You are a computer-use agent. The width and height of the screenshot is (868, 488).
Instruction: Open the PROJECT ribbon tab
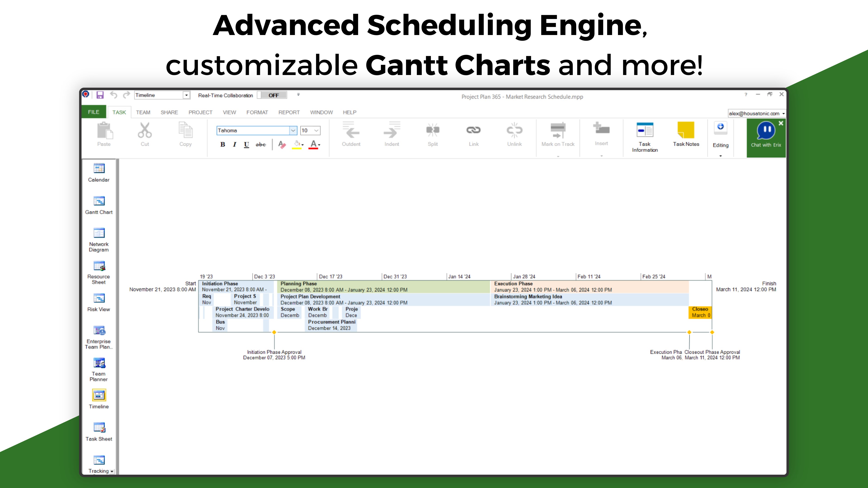click(200, 113)
